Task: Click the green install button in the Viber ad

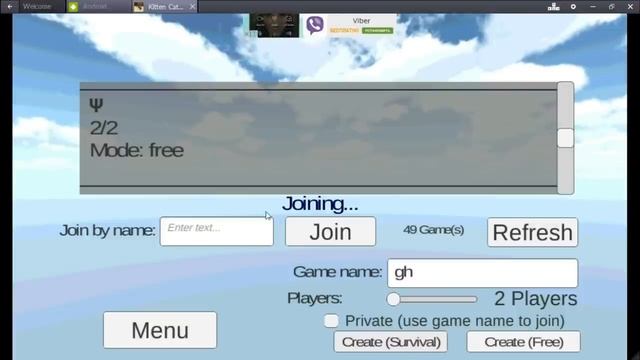Action: point(378,31)
